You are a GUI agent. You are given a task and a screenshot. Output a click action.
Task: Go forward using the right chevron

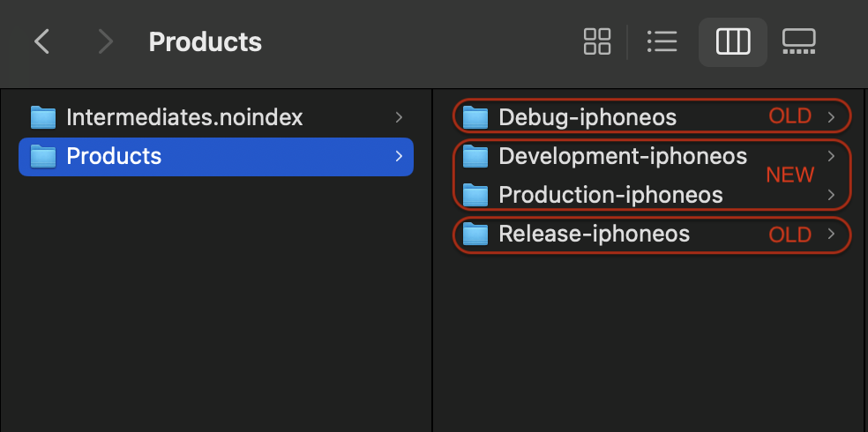point(105,42)
